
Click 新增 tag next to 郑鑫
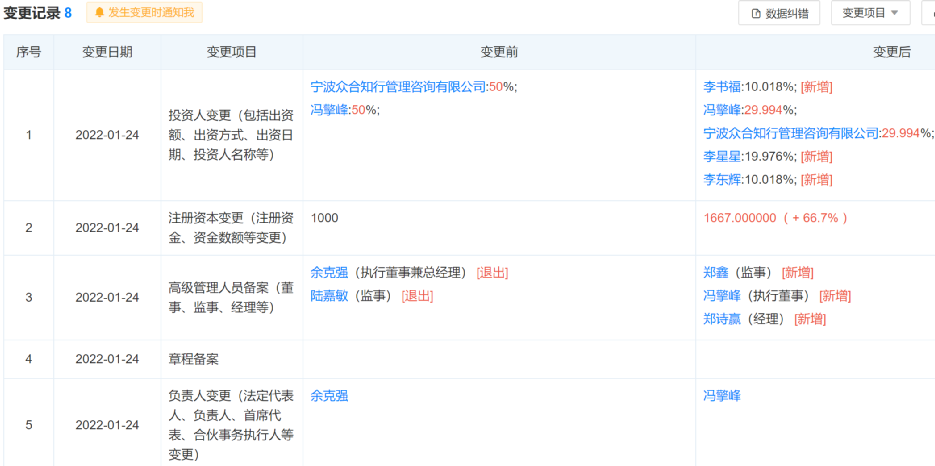coord(797,273)
